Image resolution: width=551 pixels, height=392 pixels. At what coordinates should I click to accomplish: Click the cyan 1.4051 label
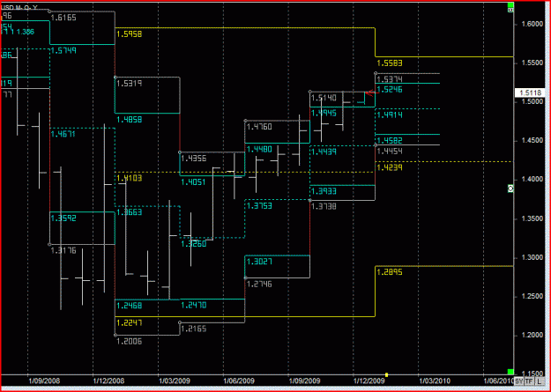pos(194,182)
